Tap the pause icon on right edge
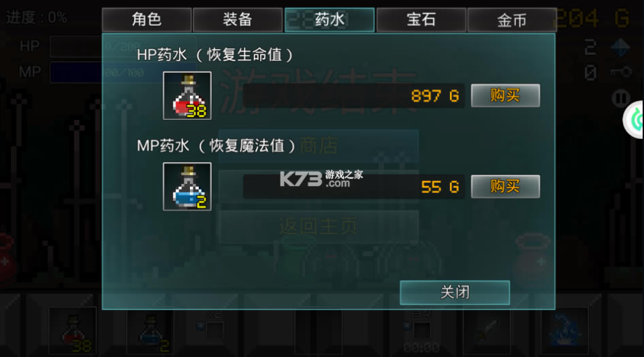 tap(621, 99)
